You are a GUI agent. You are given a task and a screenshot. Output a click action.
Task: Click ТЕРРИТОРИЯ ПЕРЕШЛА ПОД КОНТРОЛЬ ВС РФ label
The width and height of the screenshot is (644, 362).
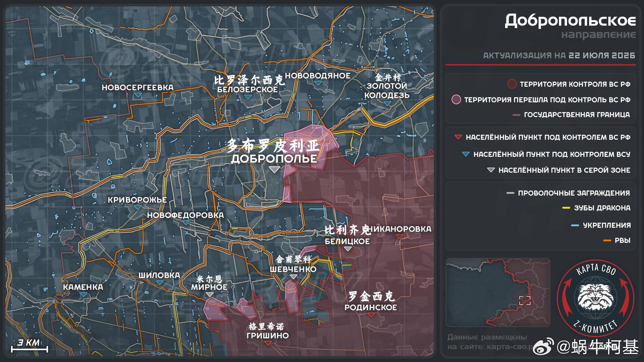coord(547,100)
